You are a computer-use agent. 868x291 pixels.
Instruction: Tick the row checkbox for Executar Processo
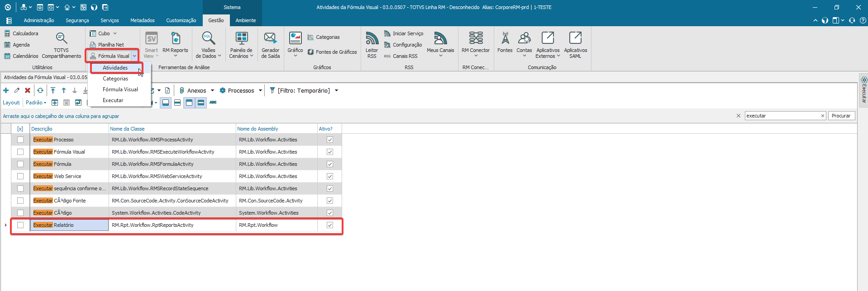click(x=20, y=140)
